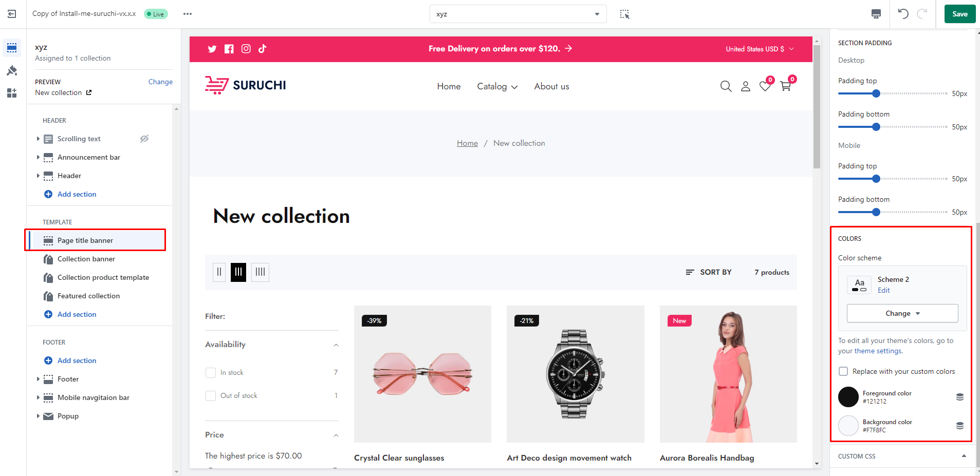Select Collection banner in template list
Viewport: 980px width, 476px height.
coord(86,259)
